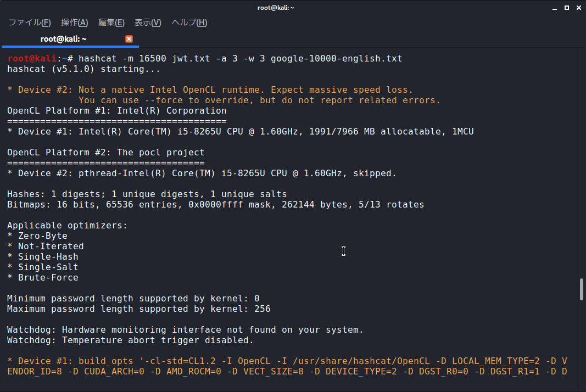
Task: Click the '* Single-Salt' optimizer entry
Action: [43, 267]
